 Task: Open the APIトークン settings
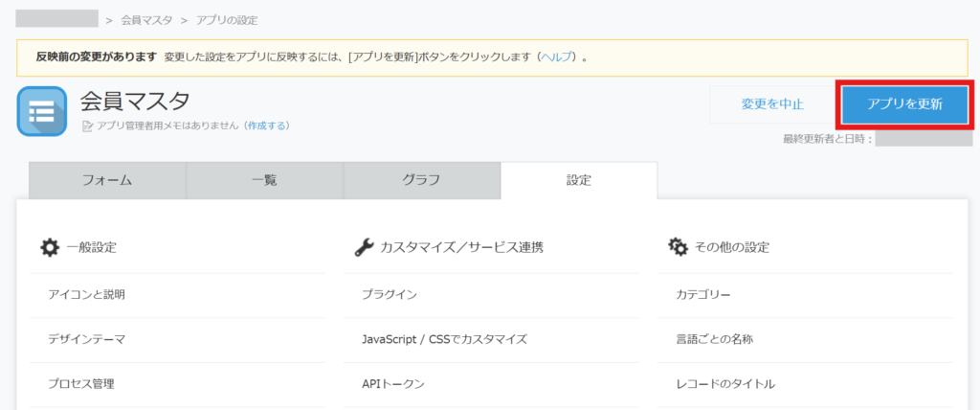click(393, 384)
